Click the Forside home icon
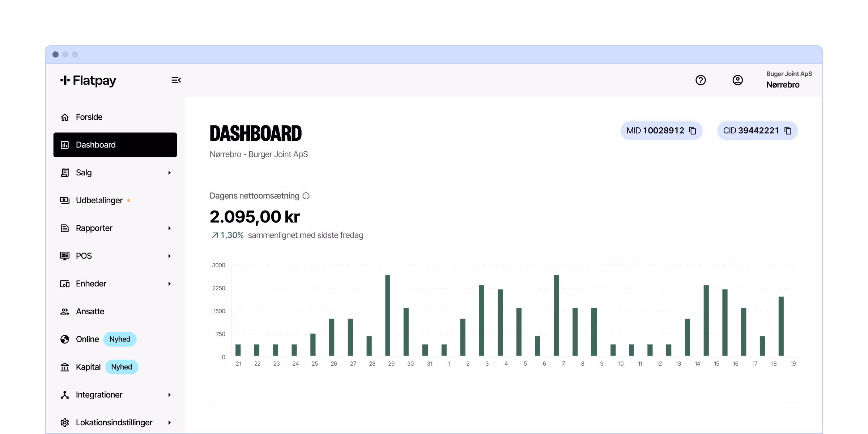The width and height of the screenshot is (868, 434). [x=65, y=117]
